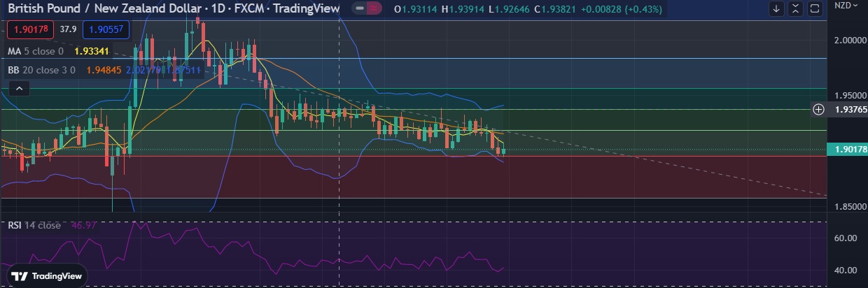
Task: Click the MA value 1.93341
Action: [92, 51]
